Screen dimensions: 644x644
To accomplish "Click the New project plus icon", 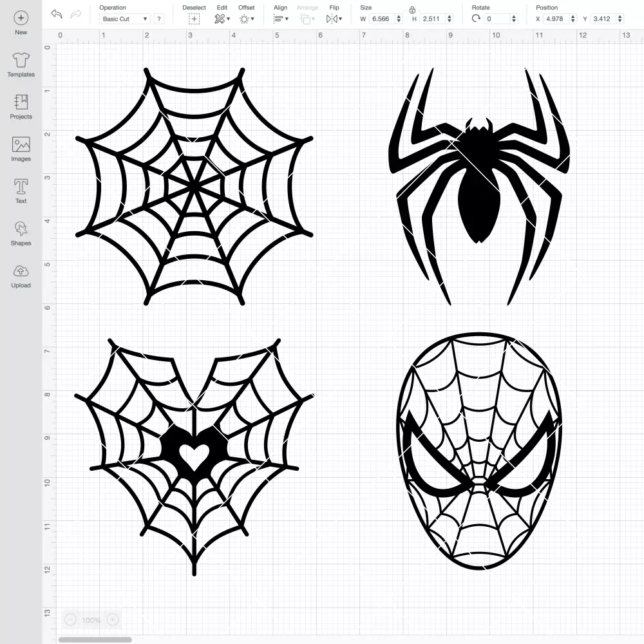I will (x=21, y=17).
